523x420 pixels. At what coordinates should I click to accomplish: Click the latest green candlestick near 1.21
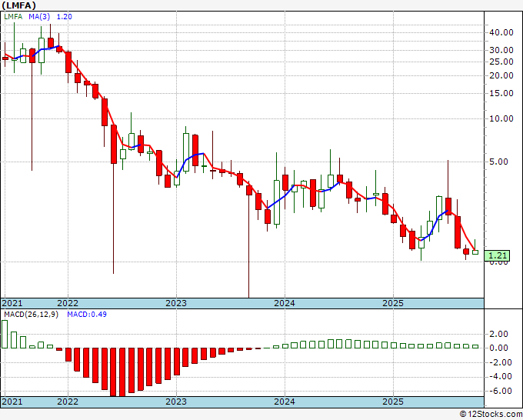[475, 252]
